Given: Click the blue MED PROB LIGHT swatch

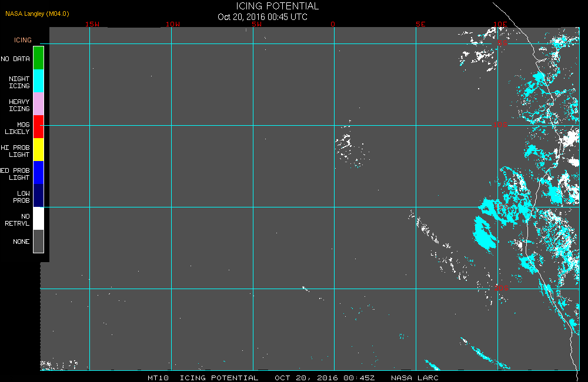Looking at the screenshot, I should pyautogui.click(x=39, y=172).
